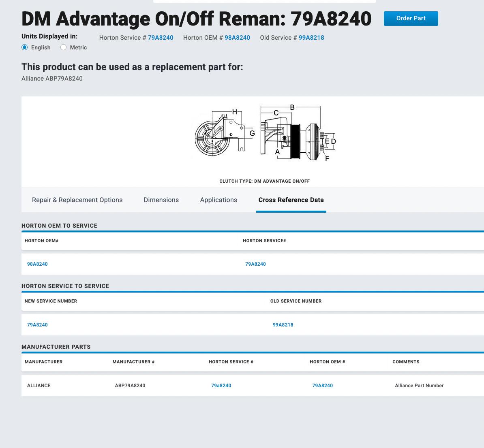Open 99A8218 under Old Service Number column
This screenshot has width=484, height=448.
click(x=283, y=325)
